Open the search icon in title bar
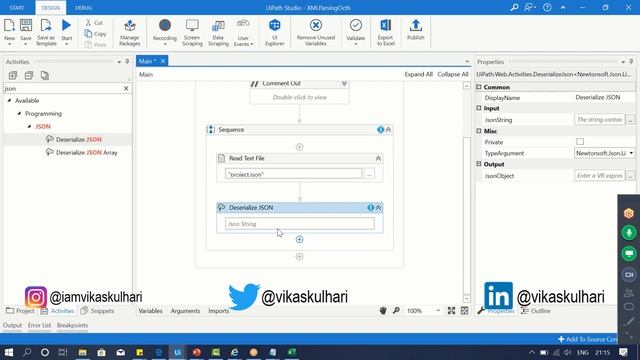This screenshot has height=360, width=640. click(514, 7)
